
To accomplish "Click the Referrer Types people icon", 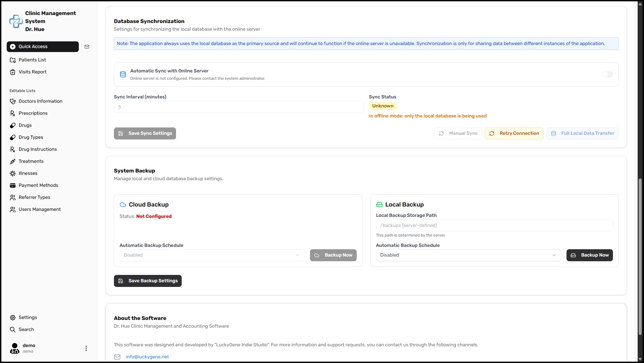I will pyautogui.click(x=13, y=198).
